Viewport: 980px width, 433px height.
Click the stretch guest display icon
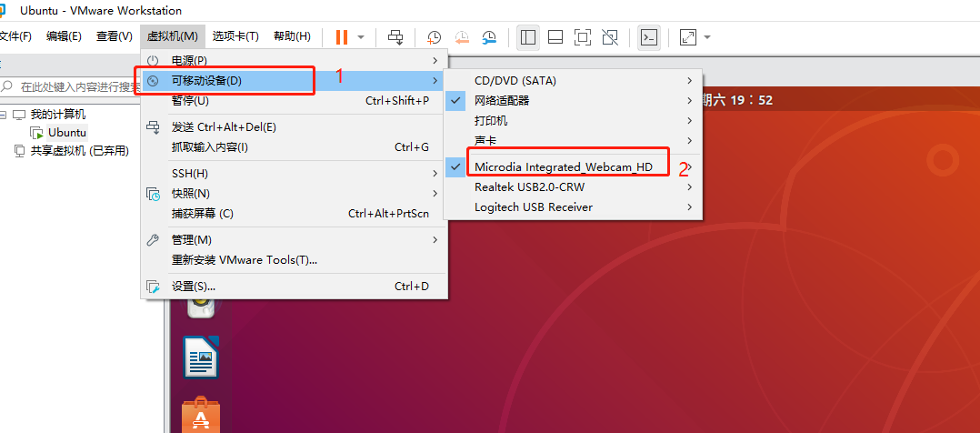click(688, 37)
